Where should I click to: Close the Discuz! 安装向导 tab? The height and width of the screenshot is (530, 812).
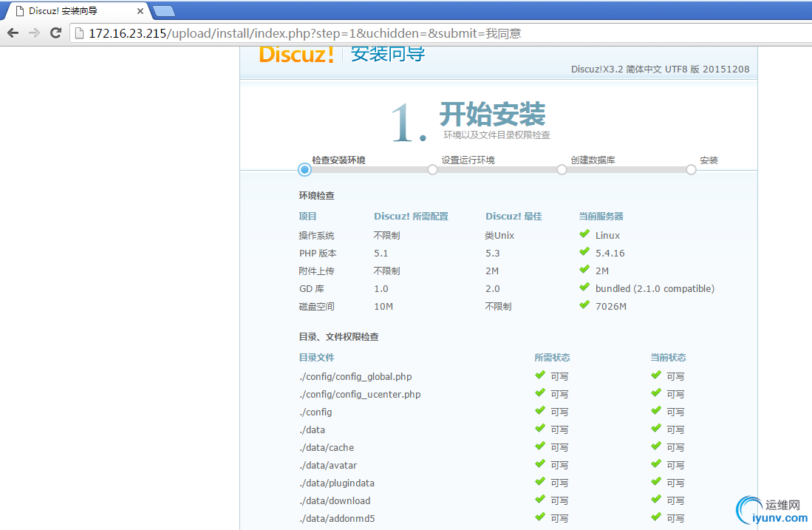click(140, 11)
